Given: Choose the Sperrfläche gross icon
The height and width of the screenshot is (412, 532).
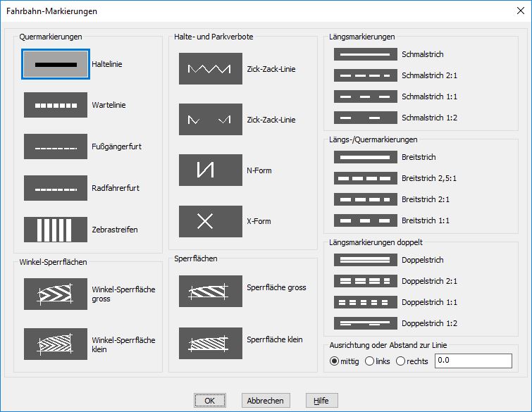Looking at the screenshot, I should tap(211, 291).
